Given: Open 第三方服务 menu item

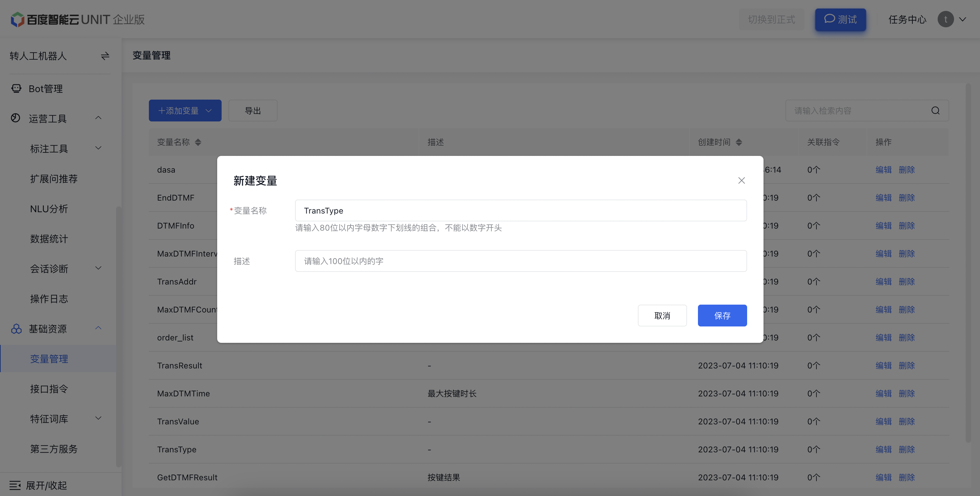Looking at the screenshot, I should pos(54,449).
